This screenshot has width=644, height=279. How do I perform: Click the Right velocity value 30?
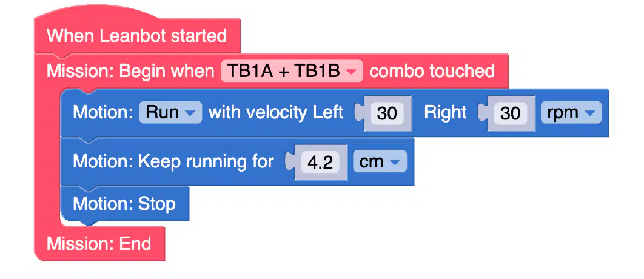coord(510,113)
